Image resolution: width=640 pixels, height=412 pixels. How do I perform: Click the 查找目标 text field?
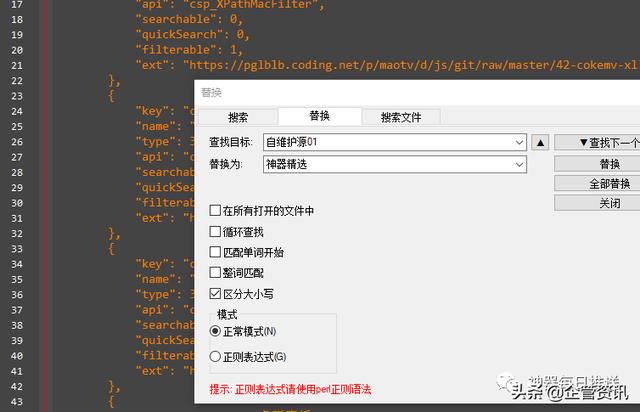coord(388,142)
